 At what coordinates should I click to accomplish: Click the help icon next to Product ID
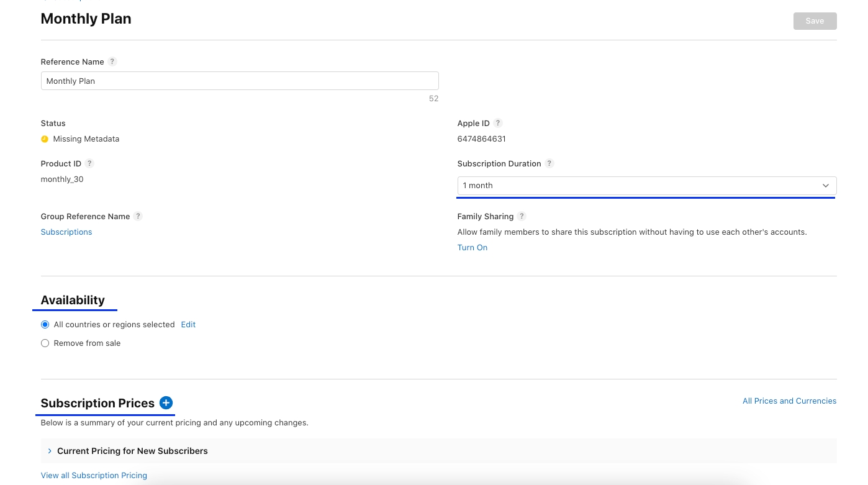[89, 163]
